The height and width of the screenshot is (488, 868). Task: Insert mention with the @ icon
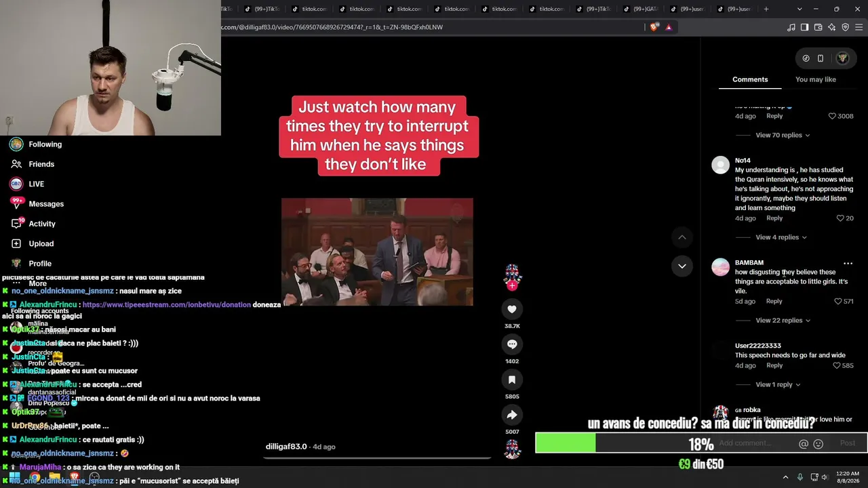804,444
